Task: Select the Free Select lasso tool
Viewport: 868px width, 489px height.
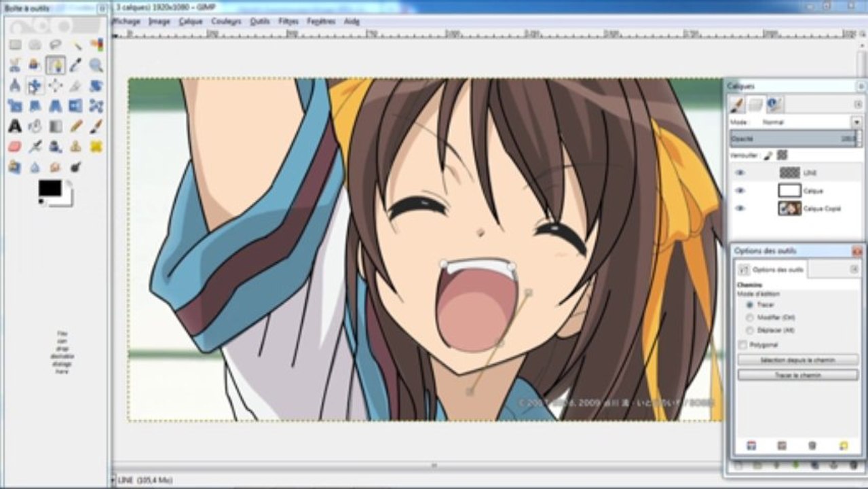Action: click(56, 45)
